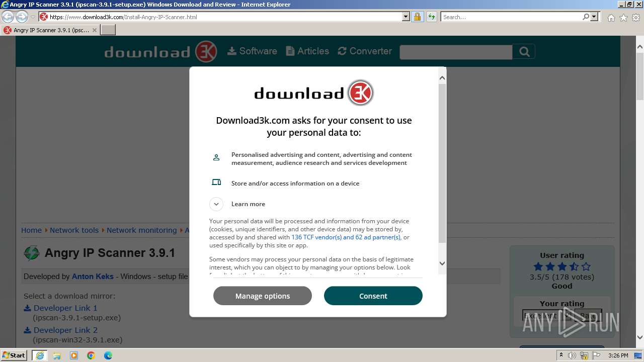Click the first star in User rating

[538, 266]
